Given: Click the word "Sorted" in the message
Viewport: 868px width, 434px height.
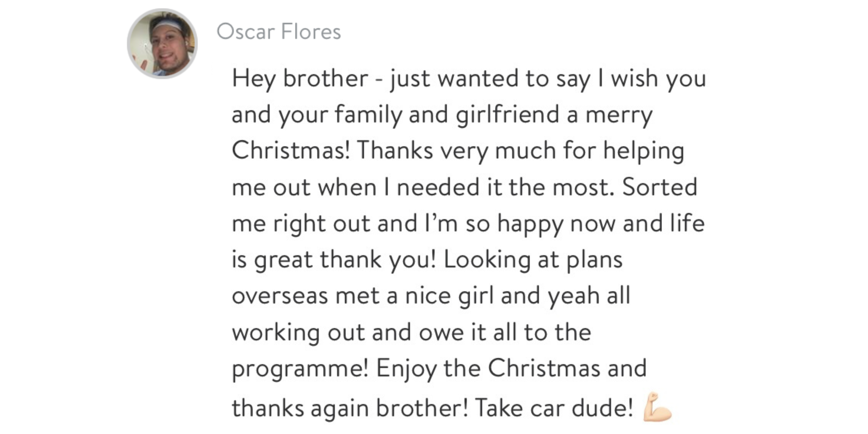Looking at the screenshot, I should pos(659,187).
